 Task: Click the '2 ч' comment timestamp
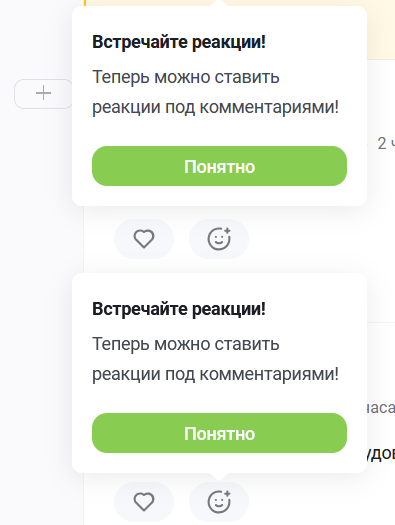pos(386,144)
